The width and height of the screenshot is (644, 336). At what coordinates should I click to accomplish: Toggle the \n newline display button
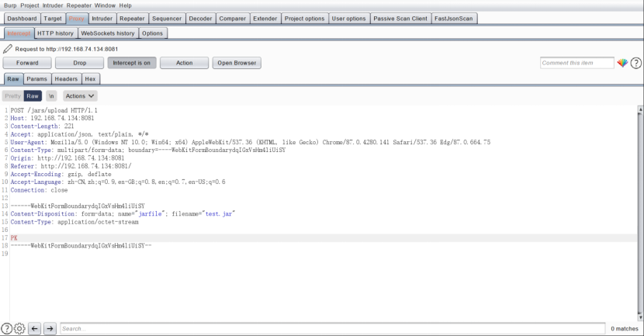click(x=51, y=96)
